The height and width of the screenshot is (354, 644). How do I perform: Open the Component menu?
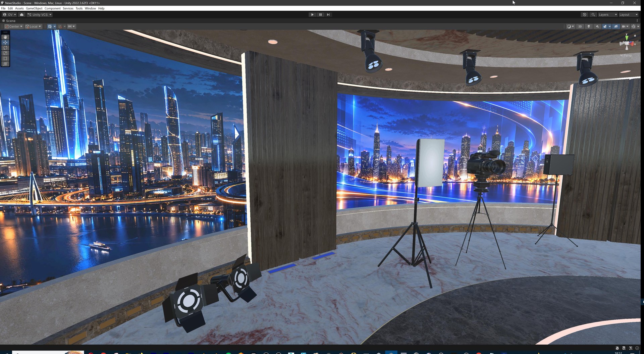click(53, 8)
